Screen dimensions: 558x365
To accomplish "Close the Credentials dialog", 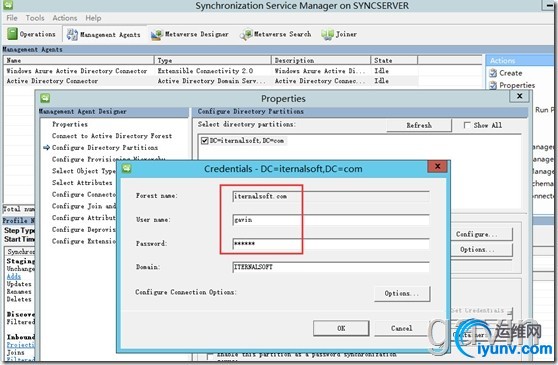I will tap(437, 166).
